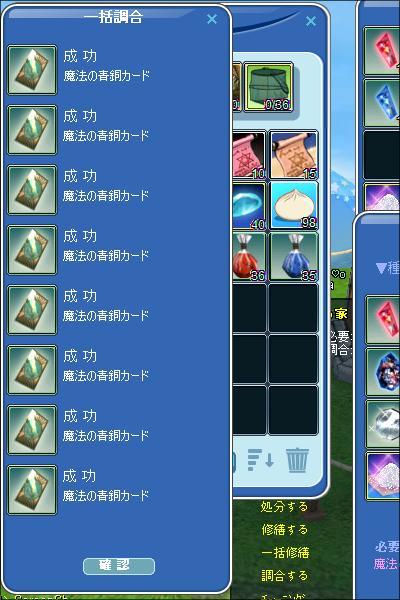Click the sort items icon
The width and height of the screenshot is (400, 600).
click(261, 460)
